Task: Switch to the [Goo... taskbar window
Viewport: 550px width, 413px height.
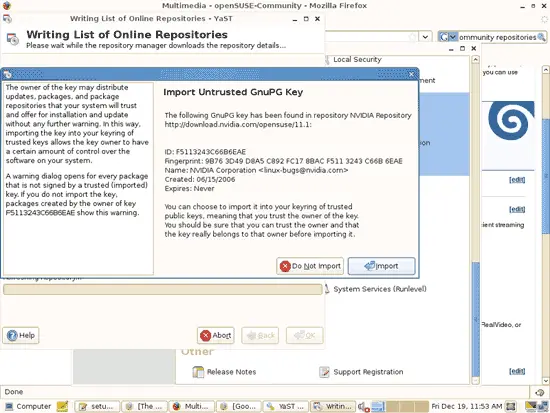Action: click(x=239, y=406)
